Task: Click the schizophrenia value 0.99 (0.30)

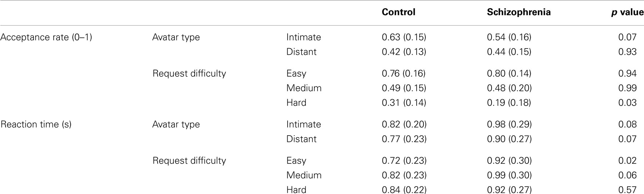Action: click(510, 175)
